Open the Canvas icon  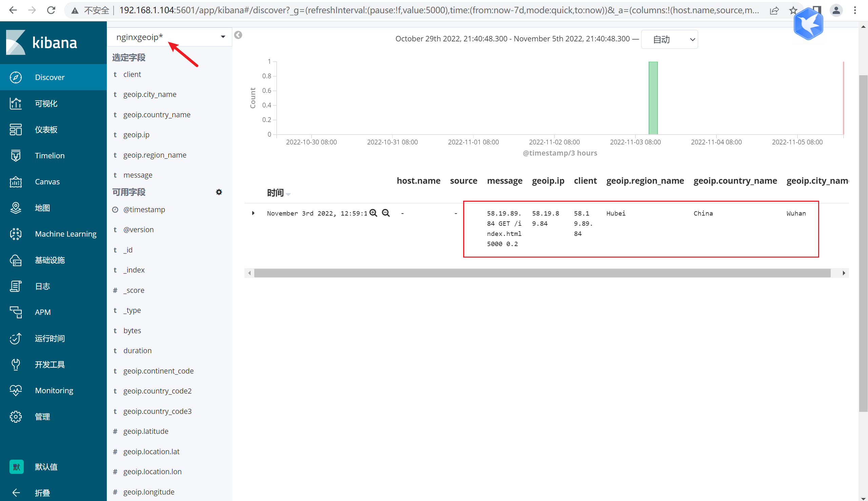tap(16, 182)
